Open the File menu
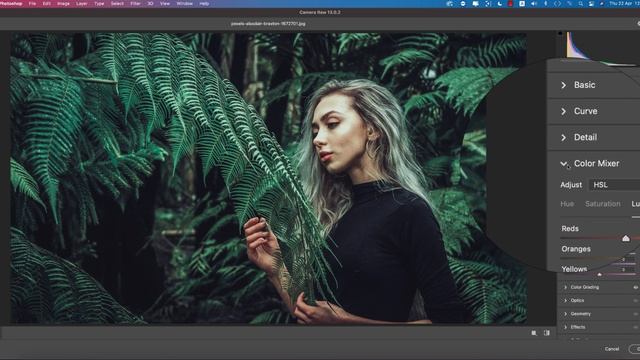 [32, 4]
